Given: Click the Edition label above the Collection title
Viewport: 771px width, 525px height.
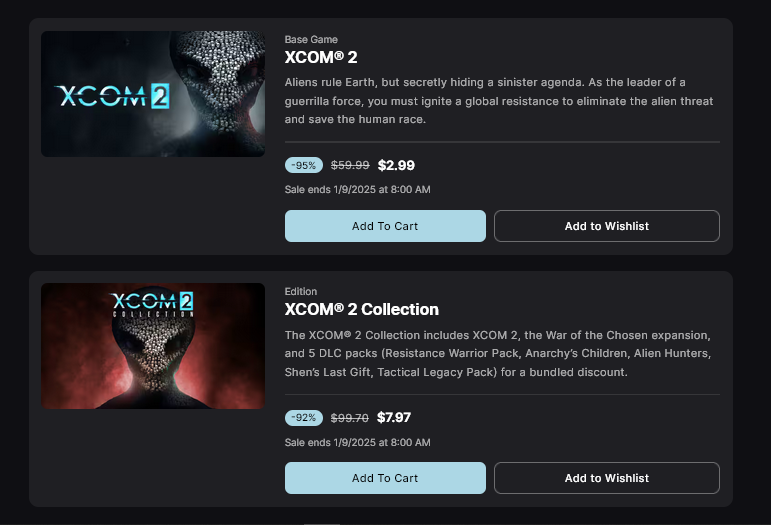Looking at the screenshot, I should click(x=301, y=292).
